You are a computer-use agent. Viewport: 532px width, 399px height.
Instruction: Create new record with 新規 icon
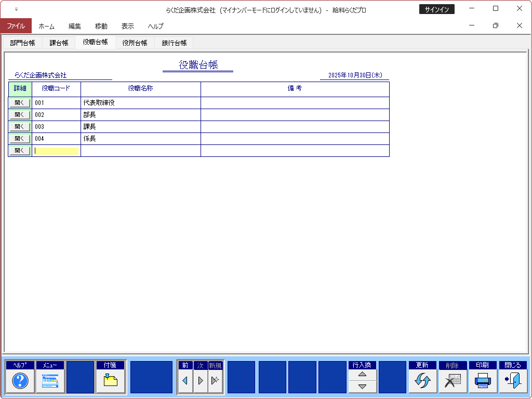click(215, 381)
